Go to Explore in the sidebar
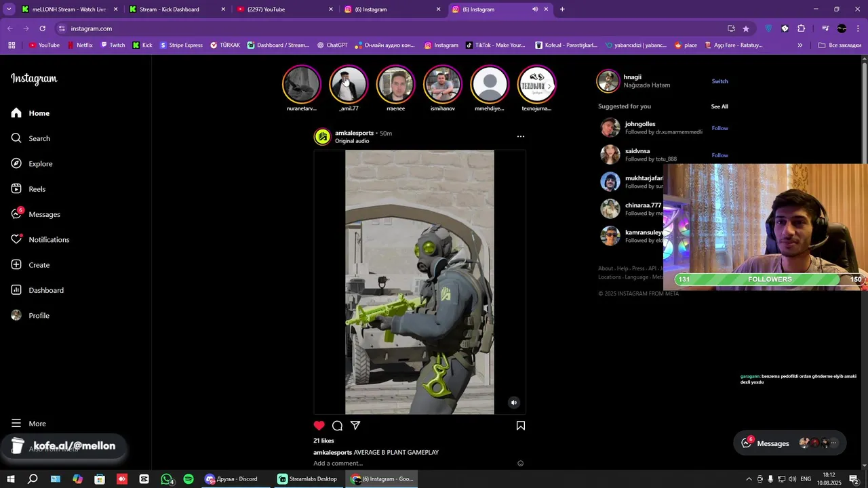Screen dimensions: 868x488 pyautogui.click(x=32, y=163)
